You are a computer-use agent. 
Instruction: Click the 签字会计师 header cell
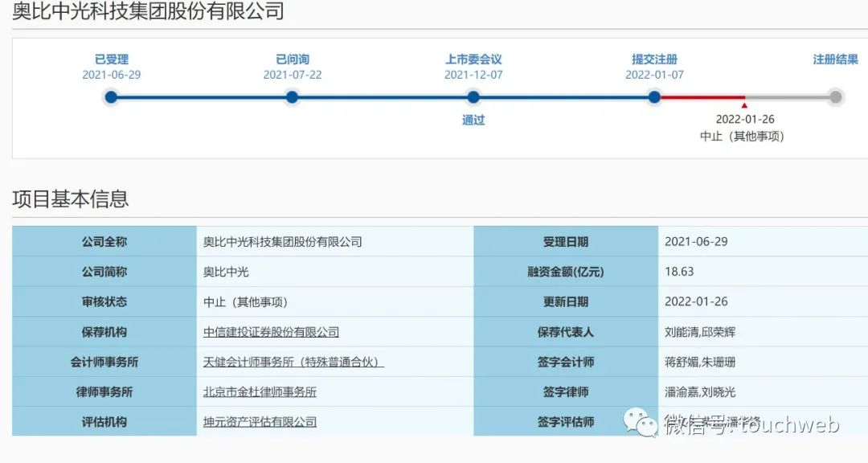pos(566,362)
